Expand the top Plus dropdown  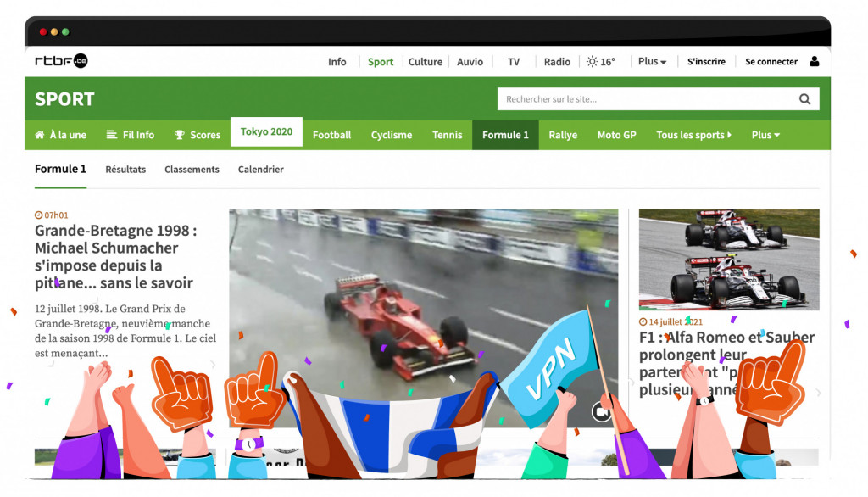tap(652, 62)
